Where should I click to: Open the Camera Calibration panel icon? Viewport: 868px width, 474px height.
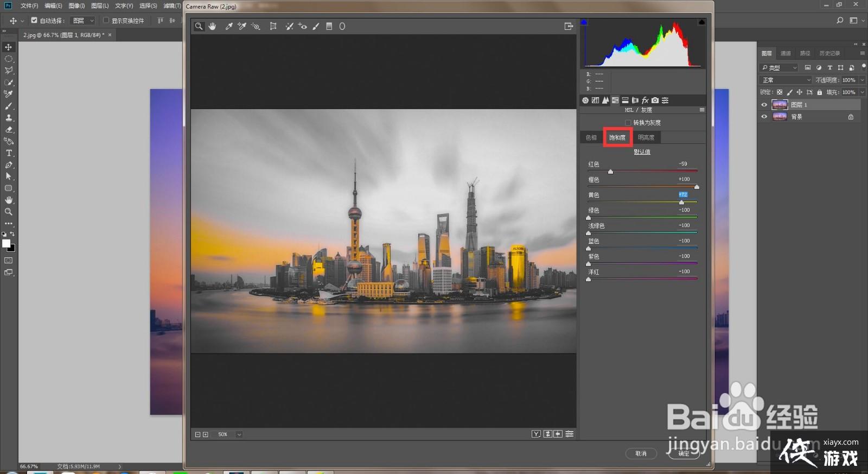[655, 100]
